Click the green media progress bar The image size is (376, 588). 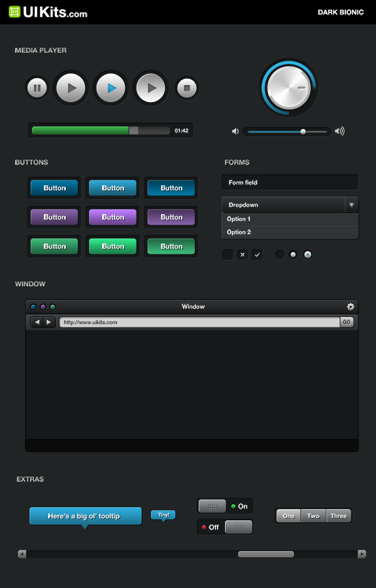coord(80,130)
